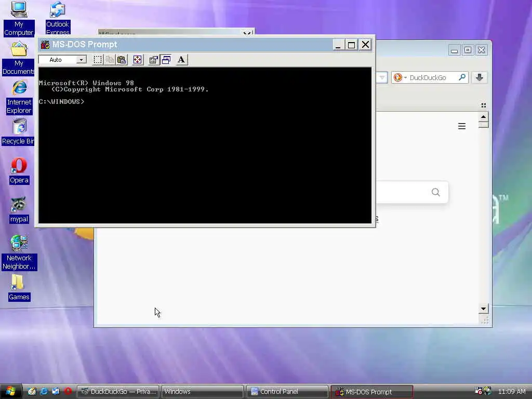The image size is (532, 399).
Task: Select the mypal desktop icon
Action: [x=19, y=210]
